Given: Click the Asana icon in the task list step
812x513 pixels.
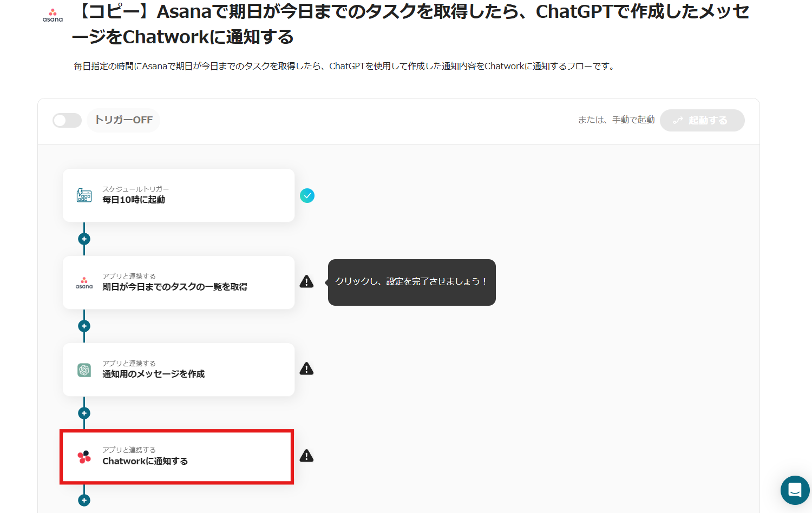Looking at the screenshot, I should (x=84, y=282).
